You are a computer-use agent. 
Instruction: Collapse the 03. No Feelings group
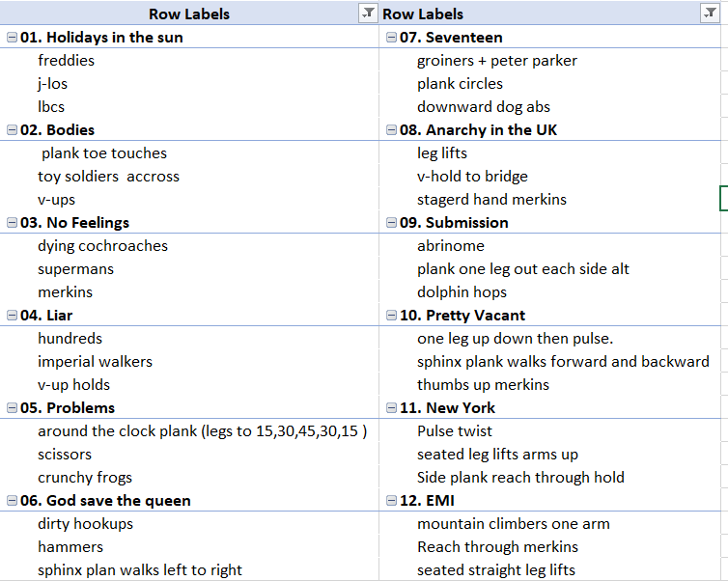[x=12, y=223]
